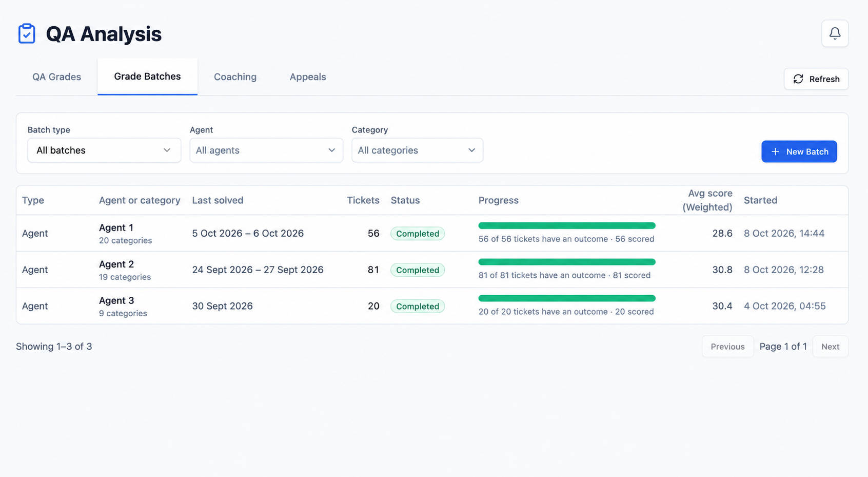This screenshot has height=477, width=868.
Task: Click the average score 30.8
Action: coord(722,270)
